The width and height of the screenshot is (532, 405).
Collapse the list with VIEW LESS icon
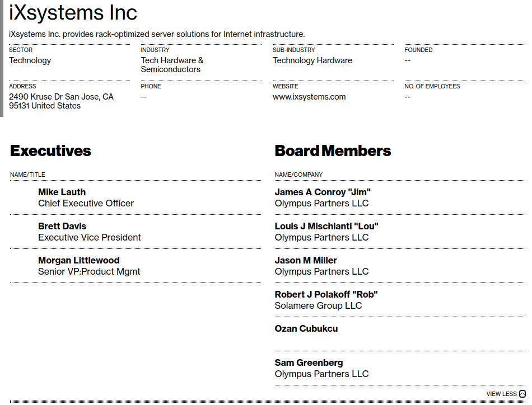click(522, 394)
